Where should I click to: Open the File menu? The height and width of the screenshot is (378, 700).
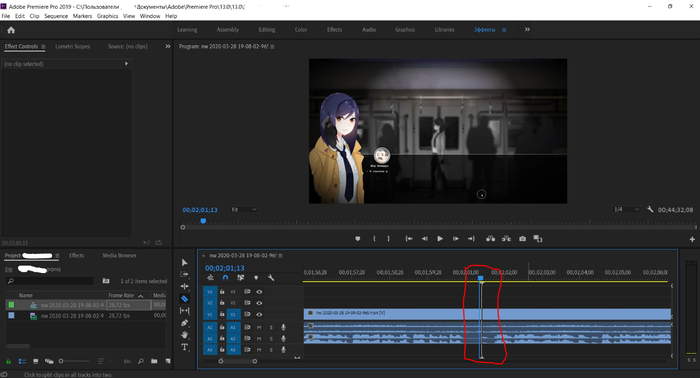(x=6, y=16)
